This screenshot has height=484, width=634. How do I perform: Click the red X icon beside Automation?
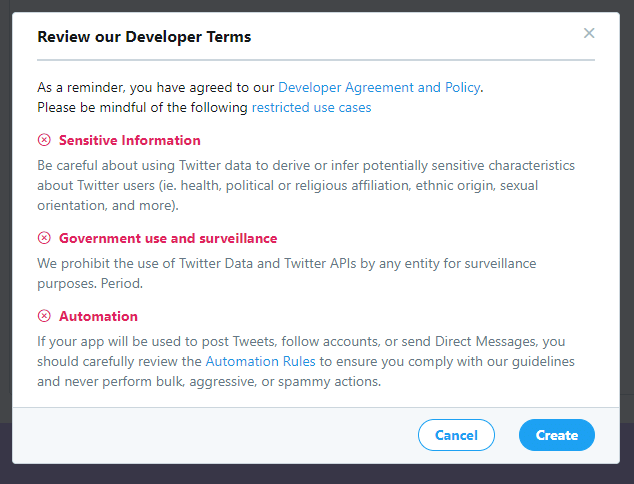point(44,316)
